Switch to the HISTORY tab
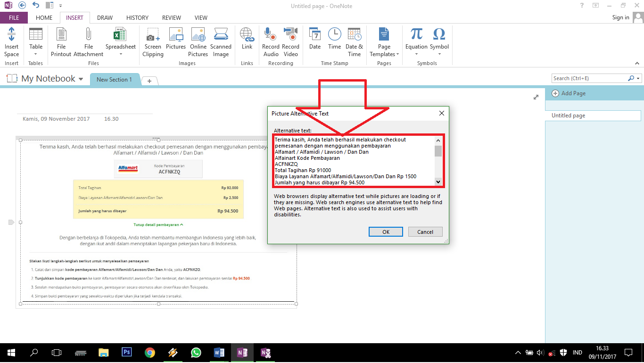The width and height of the screenshot is (644, 363). click(x=137, y=18)
